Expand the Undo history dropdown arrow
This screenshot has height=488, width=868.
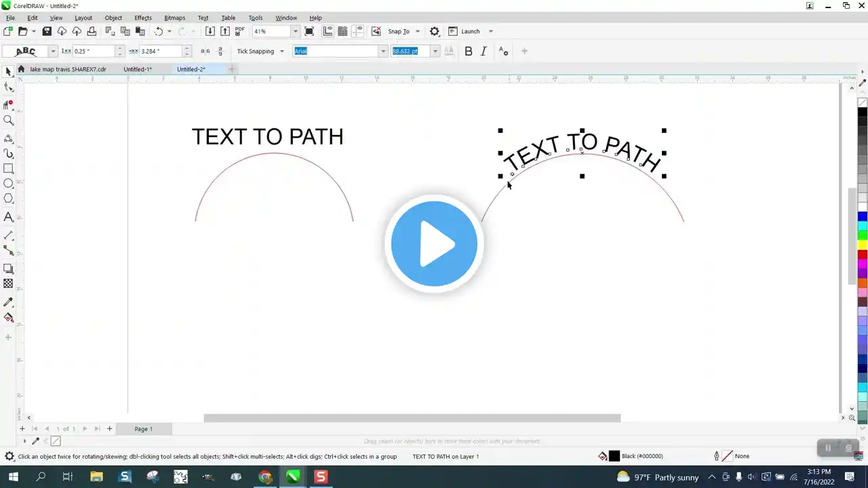(x=170, y=31)
